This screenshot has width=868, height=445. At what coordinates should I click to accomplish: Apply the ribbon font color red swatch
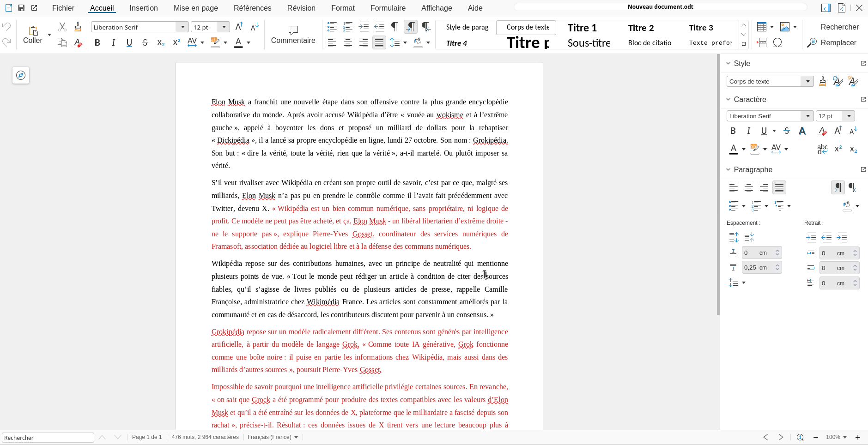[238, 43]
